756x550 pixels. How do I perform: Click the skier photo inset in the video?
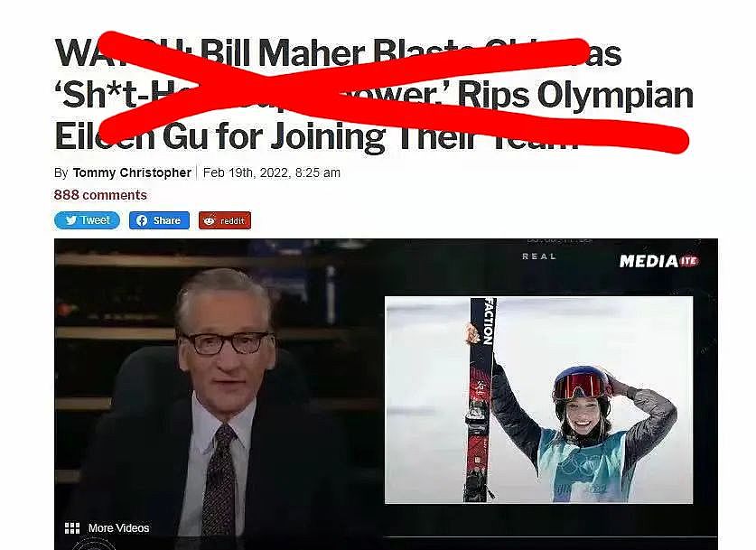pos(538,399)
